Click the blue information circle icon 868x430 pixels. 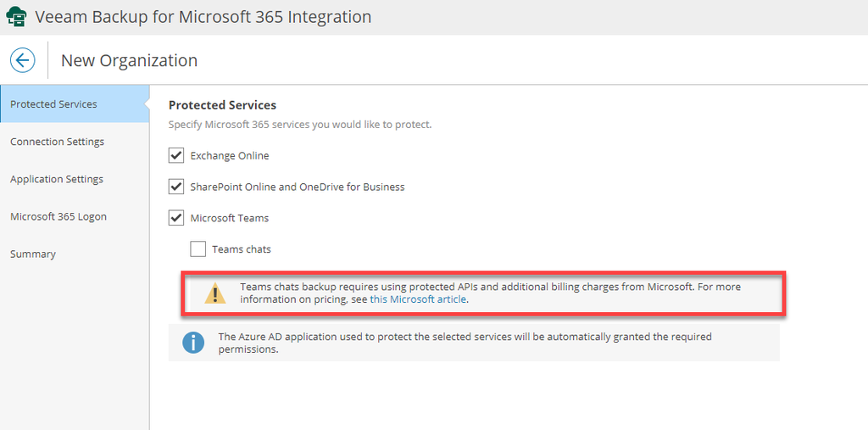194,343
